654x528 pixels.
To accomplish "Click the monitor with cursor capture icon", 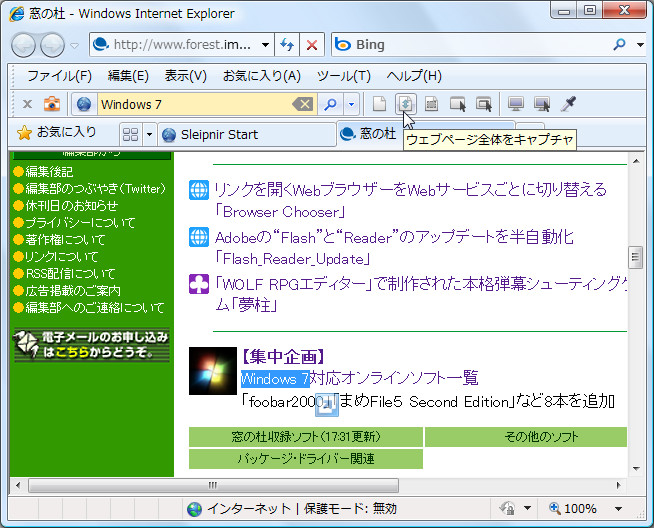I will [x=542, y=104].
